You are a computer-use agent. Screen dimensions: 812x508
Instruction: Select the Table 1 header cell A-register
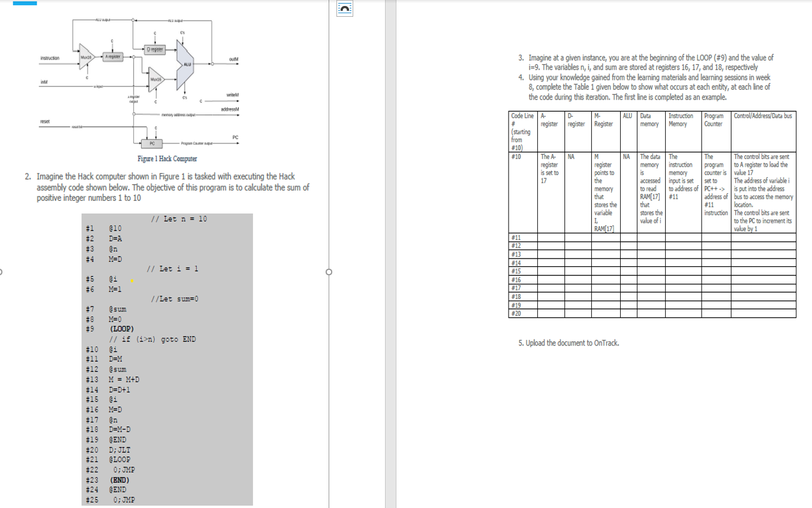coord(549,120)
